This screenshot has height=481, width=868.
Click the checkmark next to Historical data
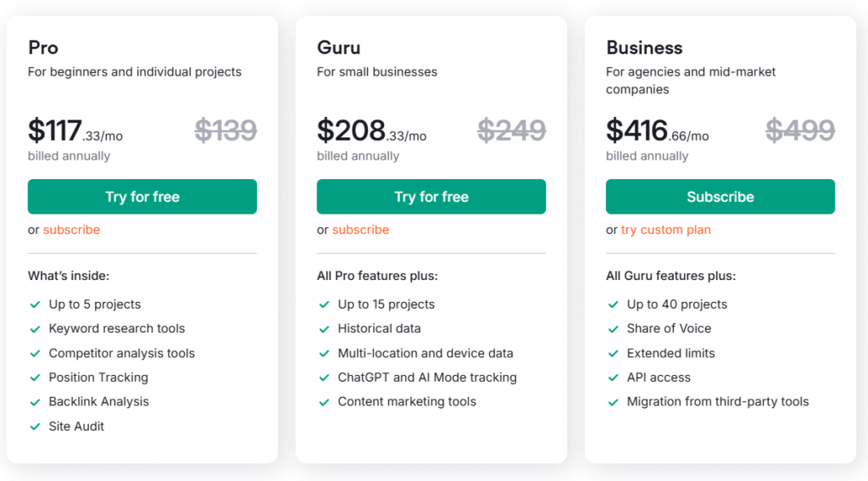pyautogui.click(x=324, y=329)
